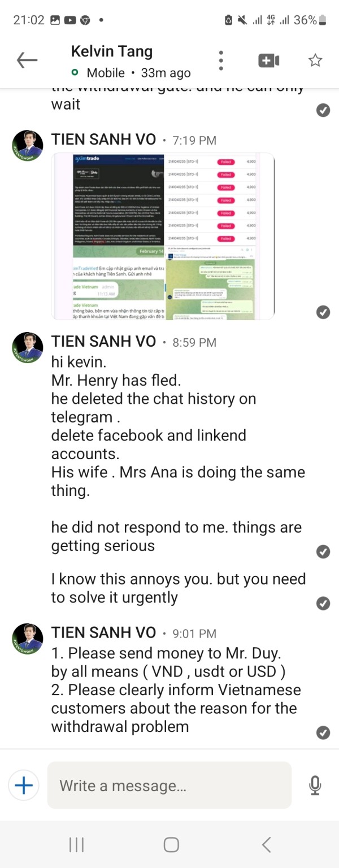Tap TIEN SANH VO avatar at 8:59 PM
This screenshot has height=868, width=339.
27,348
